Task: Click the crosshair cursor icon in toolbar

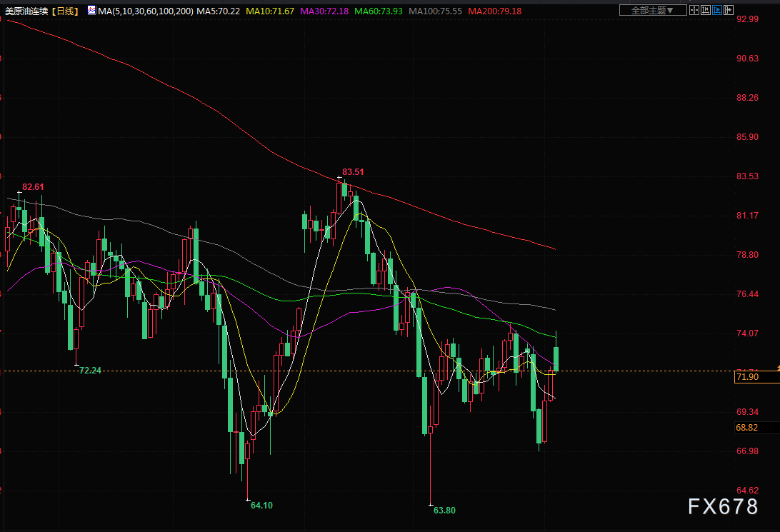Action: tap(694, 10)
